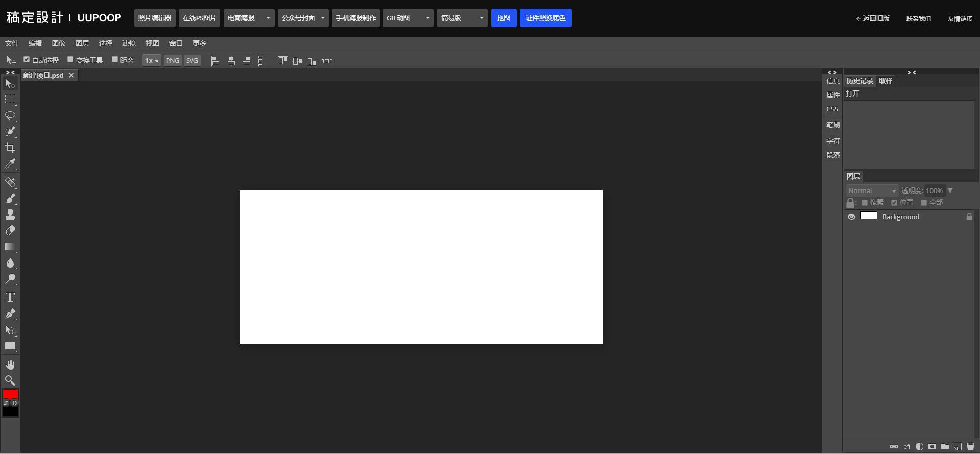Select the Eraser tool

tap(10, 231)
